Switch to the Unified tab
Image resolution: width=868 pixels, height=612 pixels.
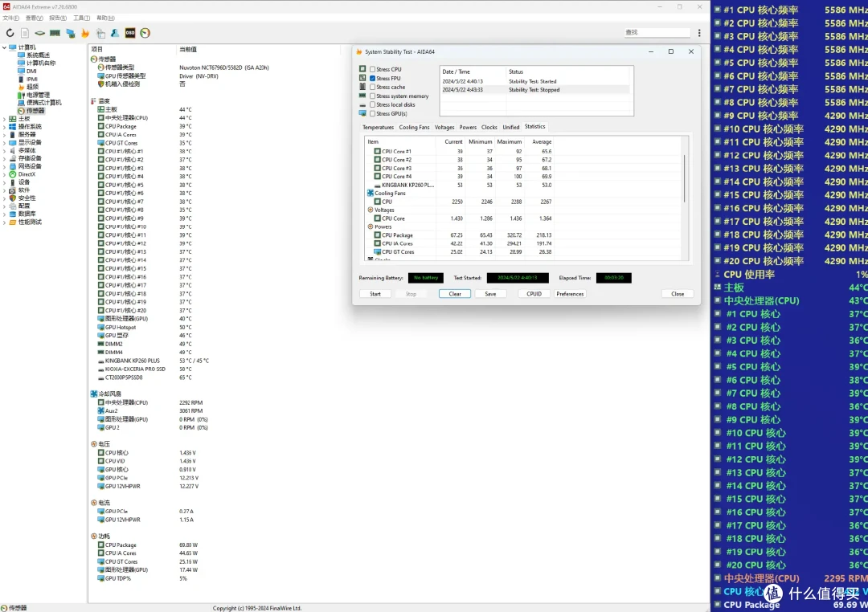point(511,127)
